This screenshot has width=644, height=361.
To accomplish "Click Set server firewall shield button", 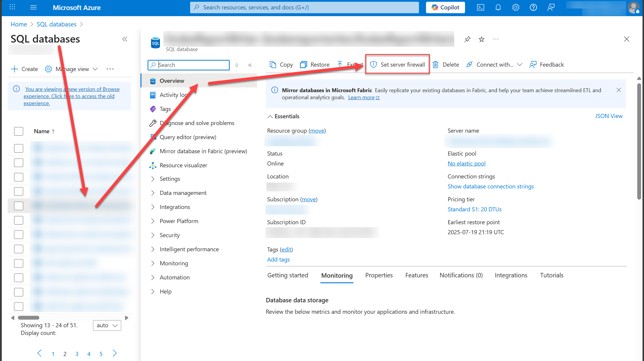I will click(x=398, y=65).
